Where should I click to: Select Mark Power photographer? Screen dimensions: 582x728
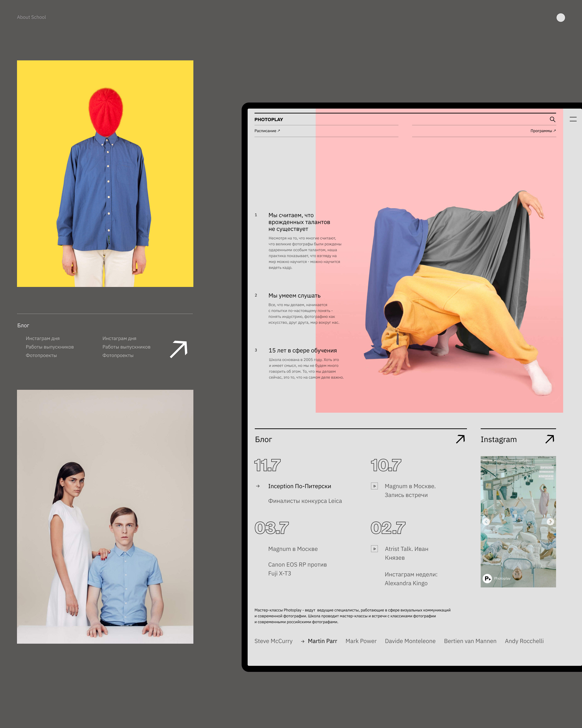361,641
